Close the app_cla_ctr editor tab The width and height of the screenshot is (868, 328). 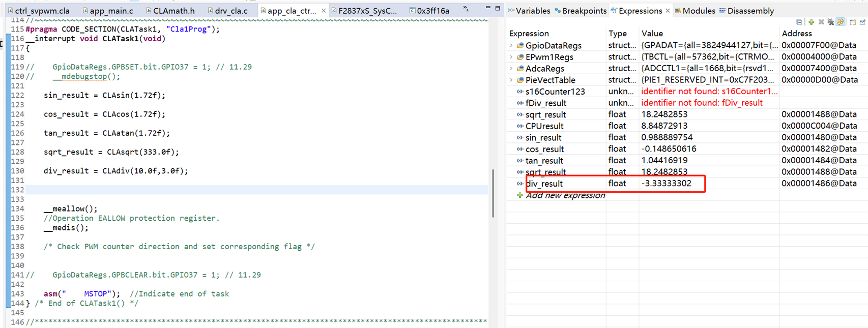point(324,11)
